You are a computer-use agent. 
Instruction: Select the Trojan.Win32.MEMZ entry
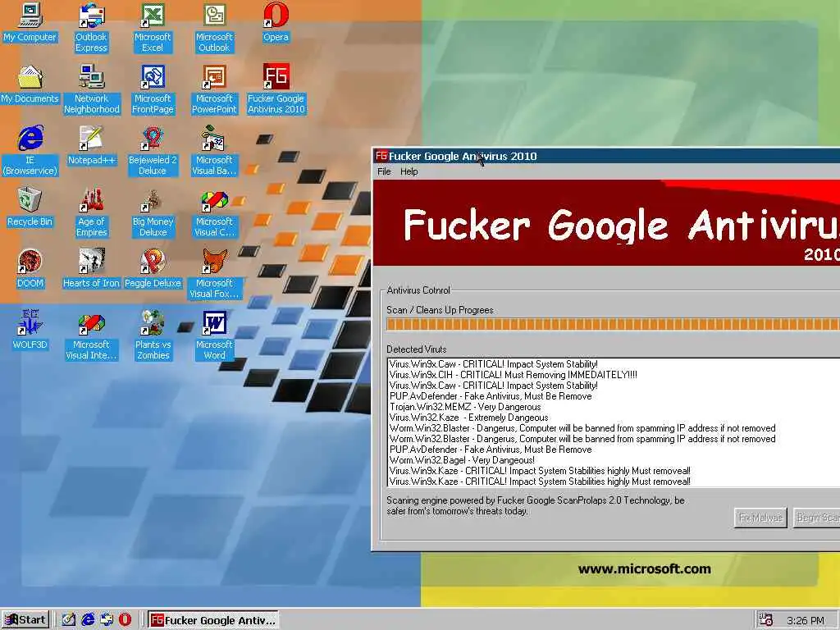click(x=465, y=407)
